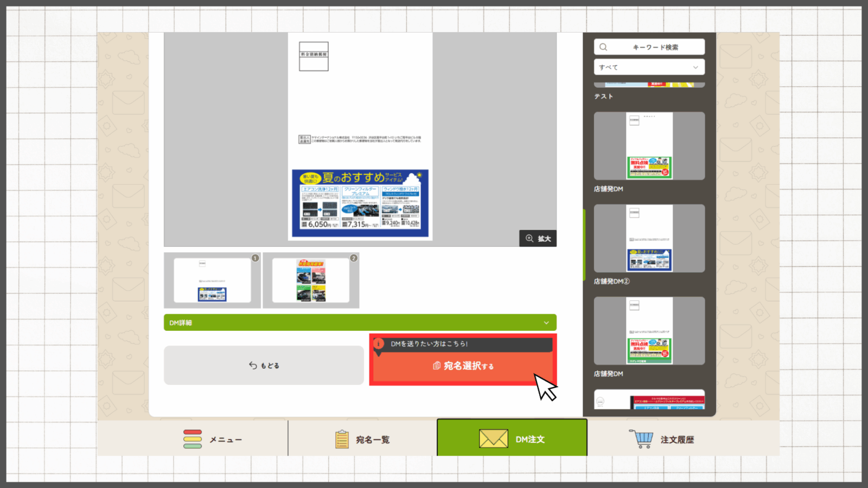Click the magnifier icon in keyword search

[603, 47]
